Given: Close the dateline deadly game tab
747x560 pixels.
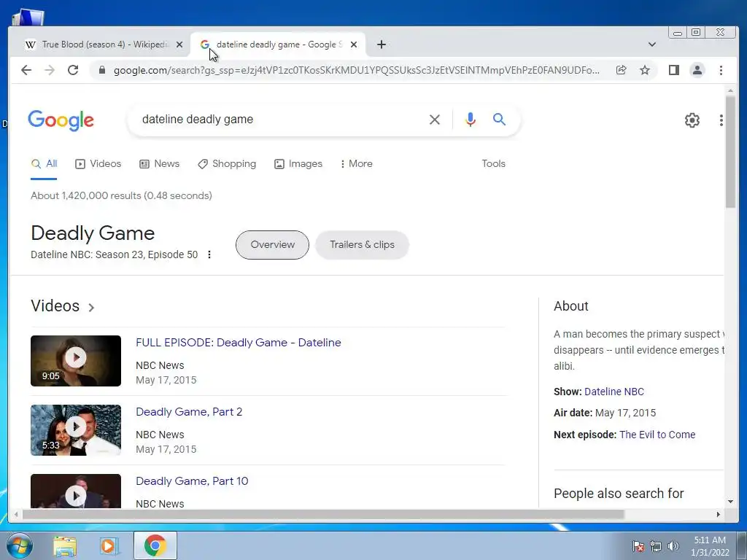Looking at the screenshot, I should (354, 44).
